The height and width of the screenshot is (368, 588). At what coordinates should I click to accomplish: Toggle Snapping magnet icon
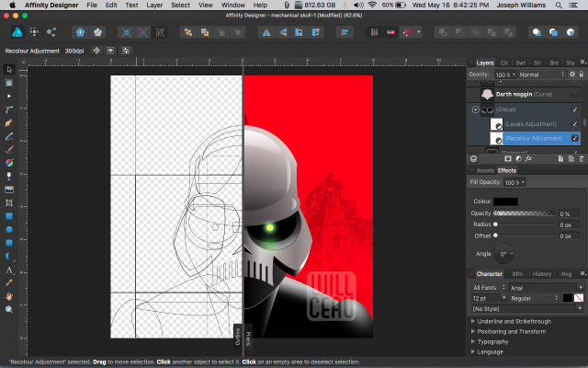point(407,32)
